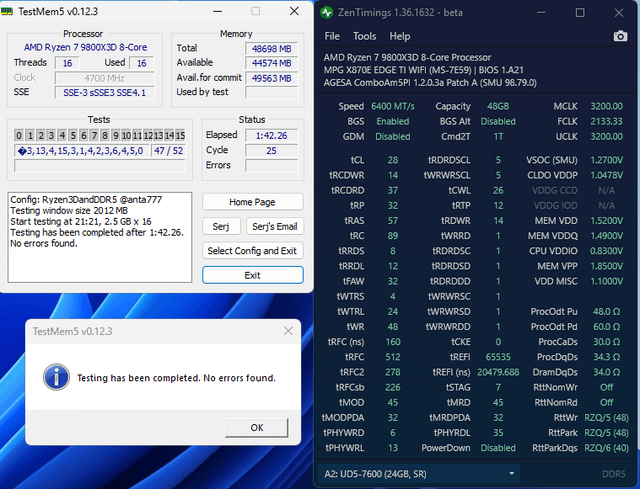Image resolution: width=640 pixels, height=489 pixels.
Task: Close the TestMem5 completion dialog
Action: (x=288, y=331)
